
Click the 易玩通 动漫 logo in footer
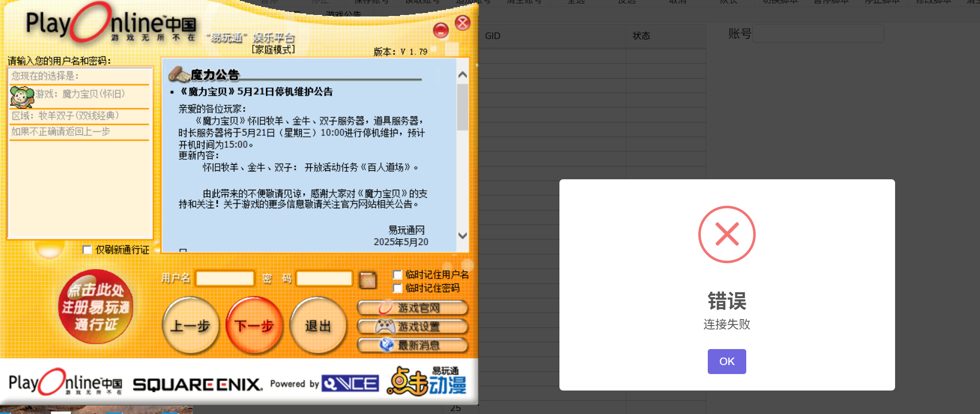(426, 382)
